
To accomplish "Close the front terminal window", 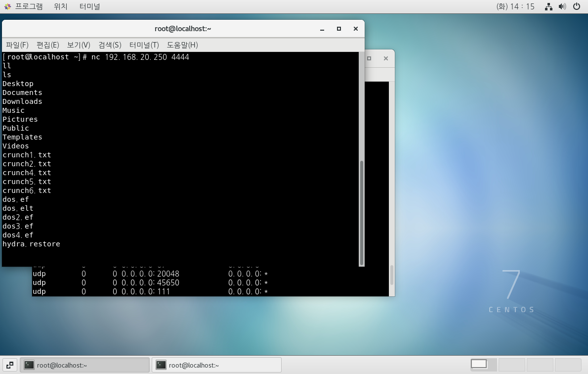I will coord(356,29).
